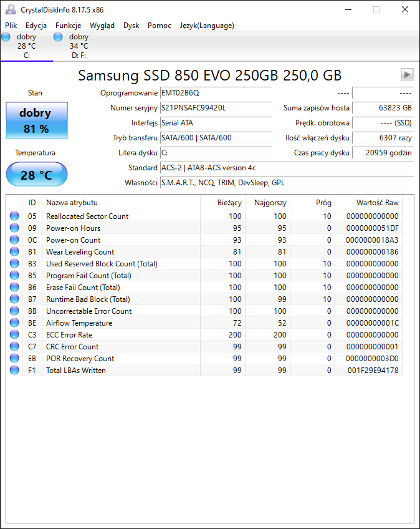Click the transfer mode field SATA/600
This screenshot has height=529, width=420.
tap(216, 138)
